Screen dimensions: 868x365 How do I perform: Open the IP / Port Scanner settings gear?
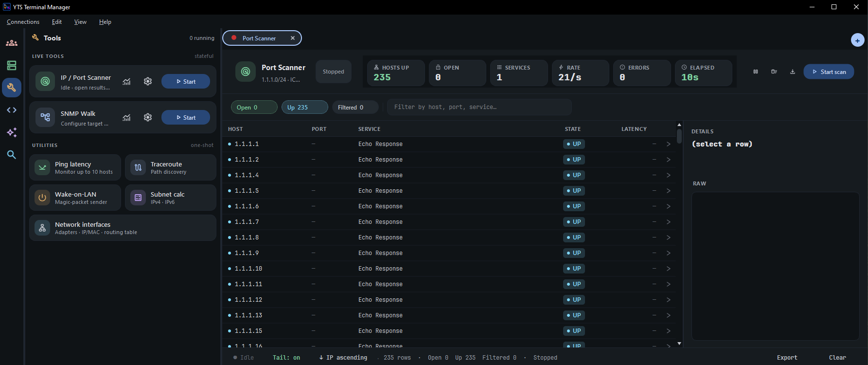coord(148,81)
